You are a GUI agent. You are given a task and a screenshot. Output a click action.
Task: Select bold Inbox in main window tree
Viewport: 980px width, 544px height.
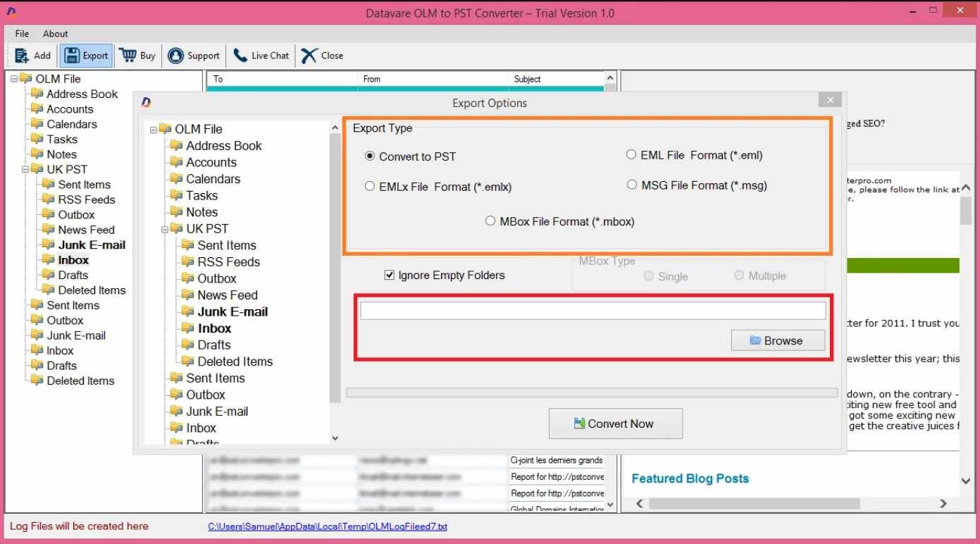73,260
